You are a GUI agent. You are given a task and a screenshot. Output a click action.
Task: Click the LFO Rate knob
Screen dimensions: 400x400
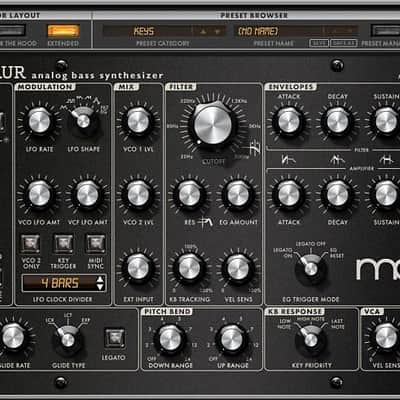pyautogui.click(x=39, y=121)
